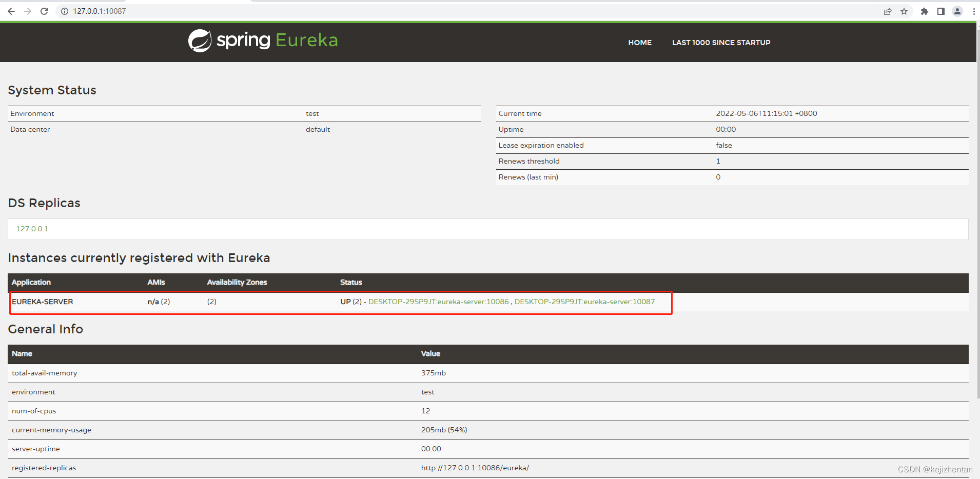Image resolution: width=980 pixels, height=479 pixels.
Task: Click the Current time value 2022-05-06T11:15:01 +0800
Action: coord(767,113)
